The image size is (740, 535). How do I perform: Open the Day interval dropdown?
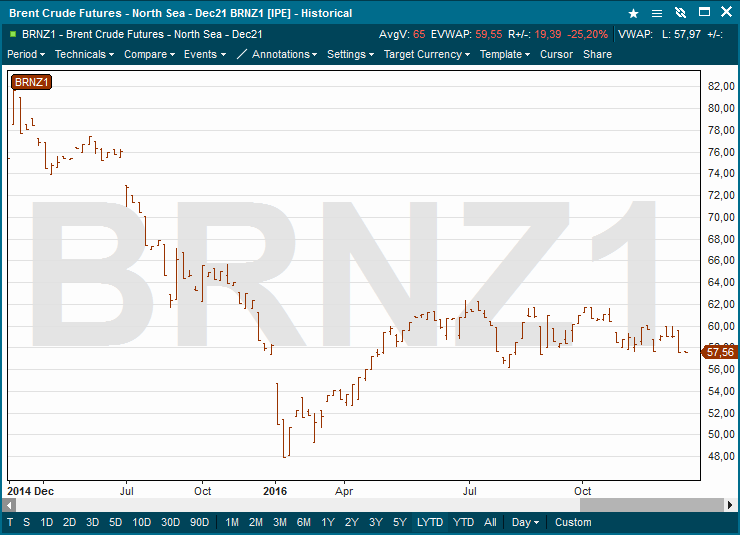click(x=525, y=522)
